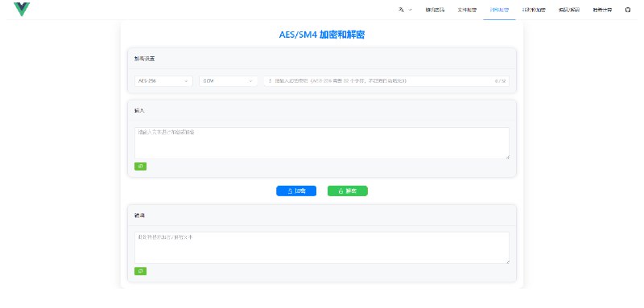Click the 输出 section header label

coord(139,216)
